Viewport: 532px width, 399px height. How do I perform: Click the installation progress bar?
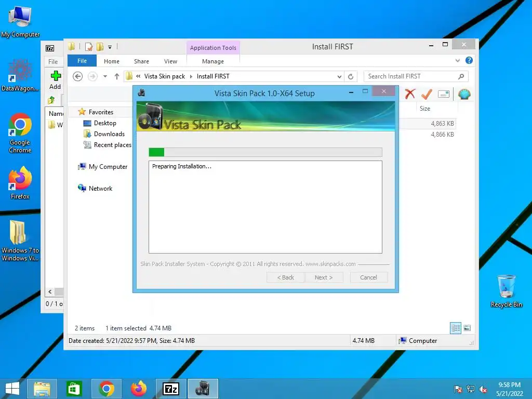[265, 152]
